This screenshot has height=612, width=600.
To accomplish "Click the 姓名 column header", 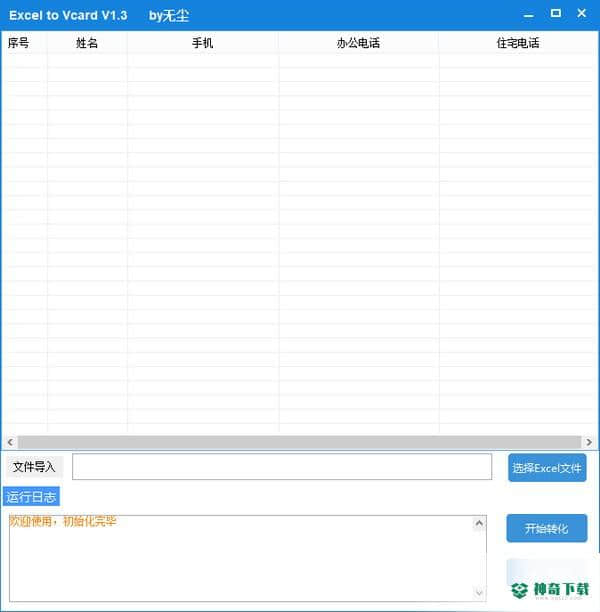I will [87, 43].
